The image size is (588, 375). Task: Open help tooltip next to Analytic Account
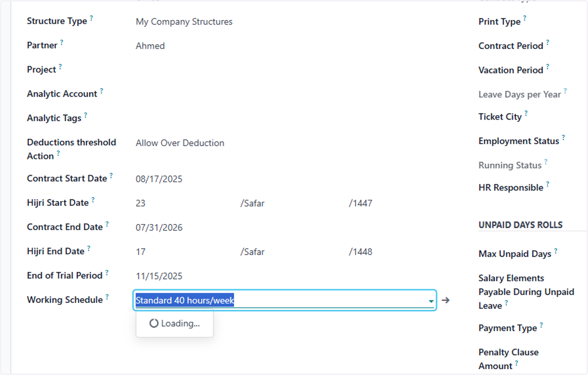(x=101, y=91)
